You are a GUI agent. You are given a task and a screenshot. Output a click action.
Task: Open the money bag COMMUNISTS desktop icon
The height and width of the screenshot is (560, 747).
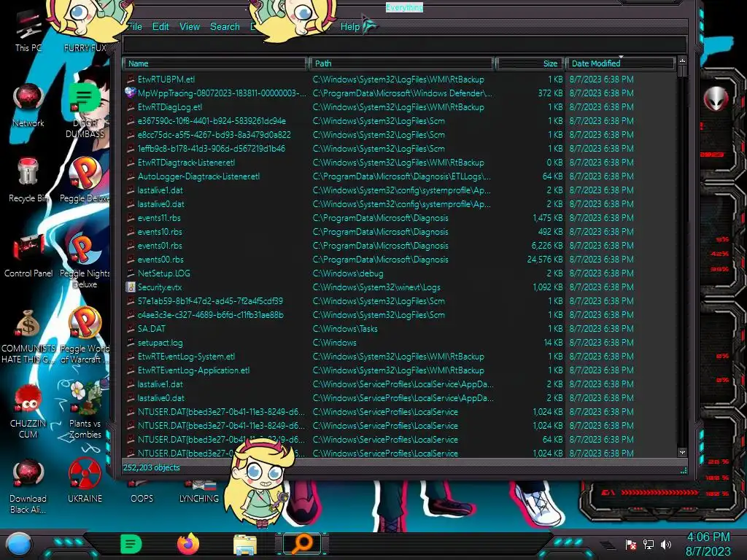[x=28, y=335]
